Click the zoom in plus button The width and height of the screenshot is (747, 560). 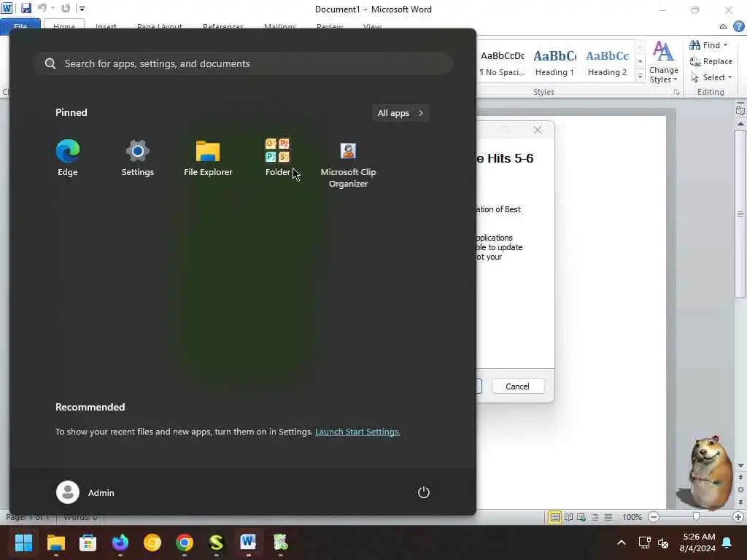[738, 517]
